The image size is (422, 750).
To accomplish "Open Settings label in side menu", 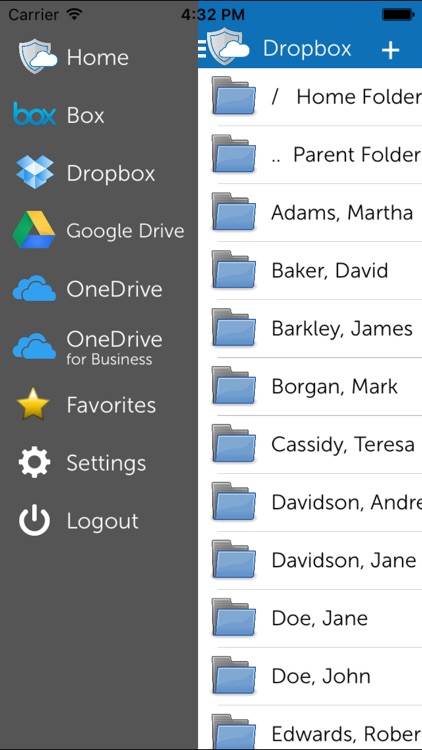I will point(106,463).
